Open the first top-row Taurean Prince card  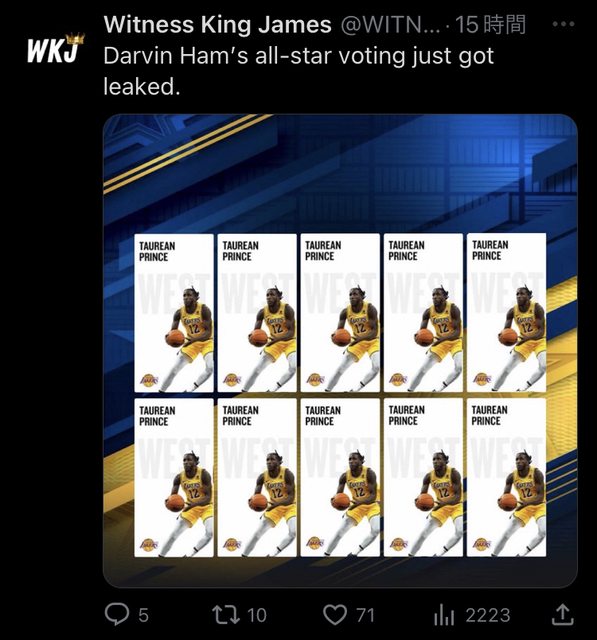click(x=174, y=313)
